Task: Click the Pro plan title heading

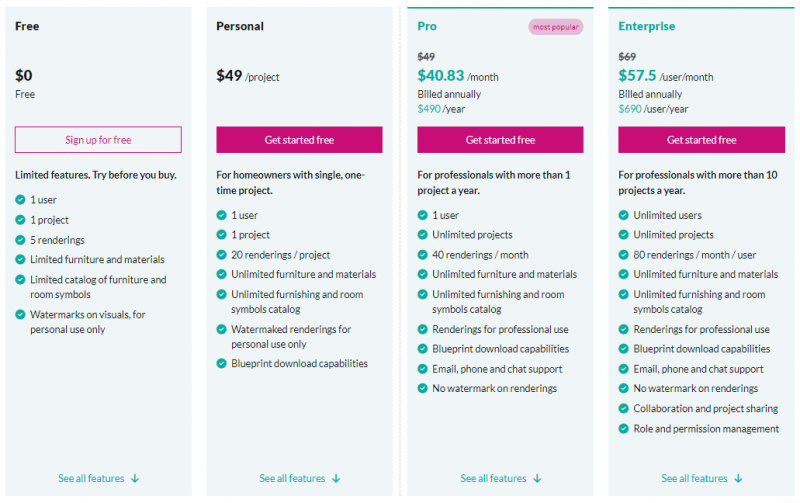Action: [427, 26]
